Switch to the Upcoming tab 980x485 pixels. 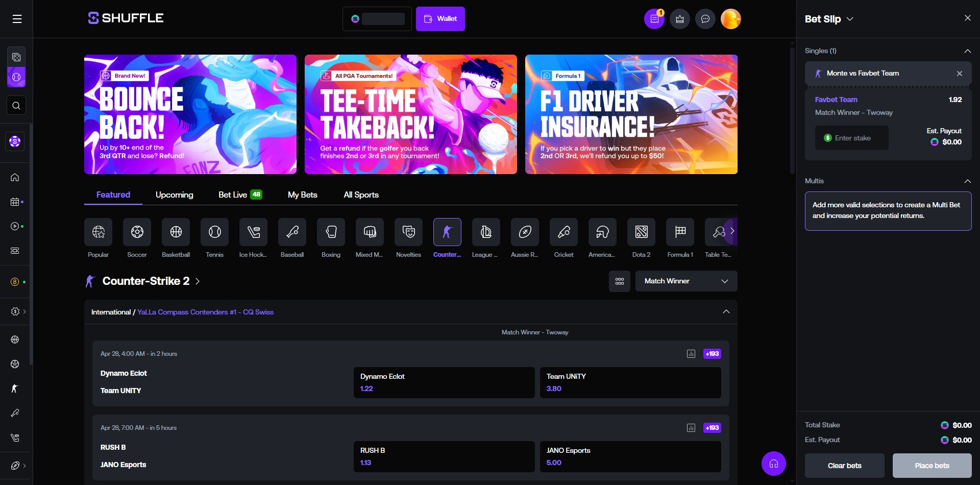coord(175,195)
